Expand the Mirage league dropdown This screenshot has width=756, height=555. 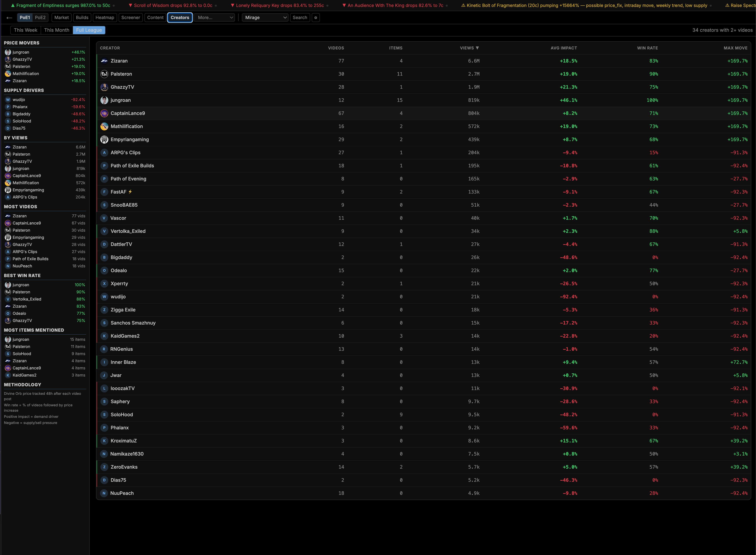[x=265, y=17]
